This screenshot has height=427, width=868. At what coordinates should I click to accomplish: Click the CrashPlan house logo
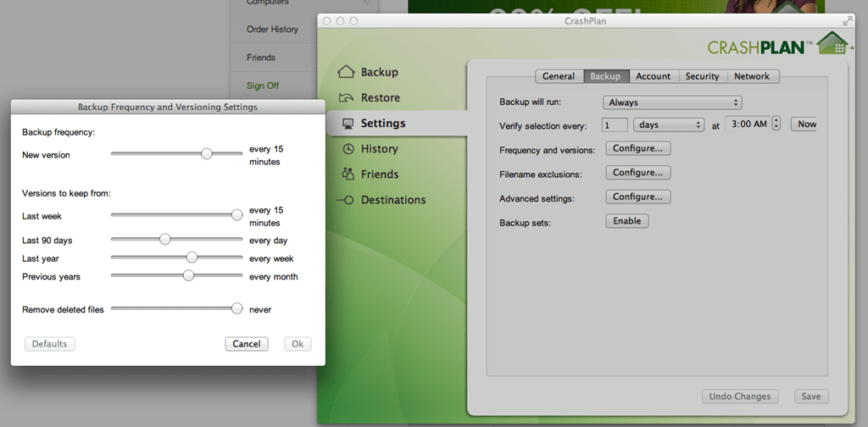pos(830,44)
